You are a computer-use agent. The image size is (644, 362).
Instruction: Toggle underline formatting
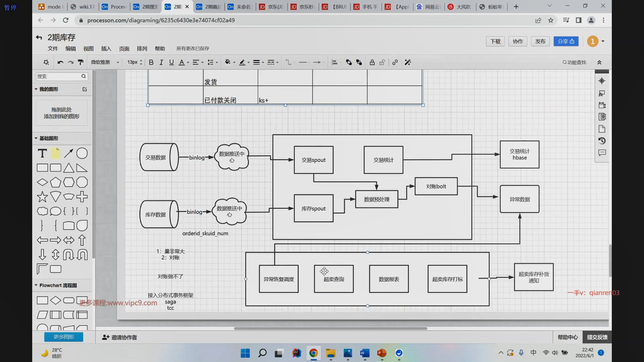pyautogui.click(x=171, y=62)
